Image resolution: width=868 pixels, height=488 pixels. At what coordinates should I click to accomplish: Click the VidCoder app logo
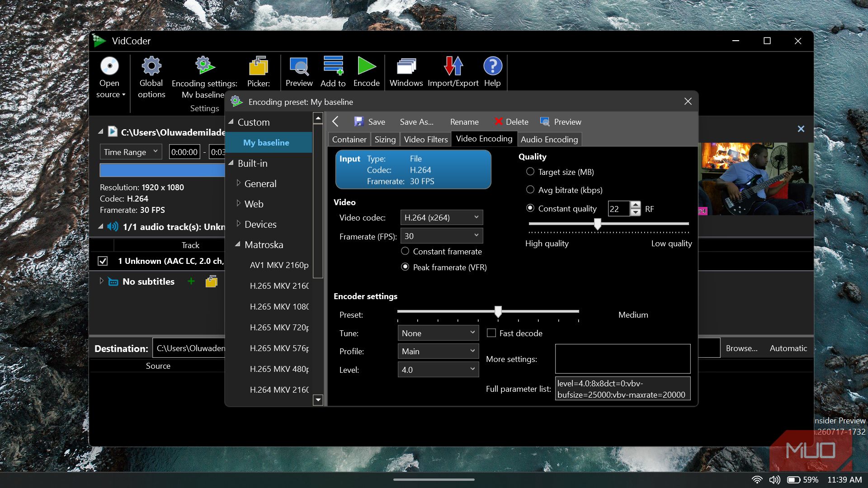(x=99, y=41)
